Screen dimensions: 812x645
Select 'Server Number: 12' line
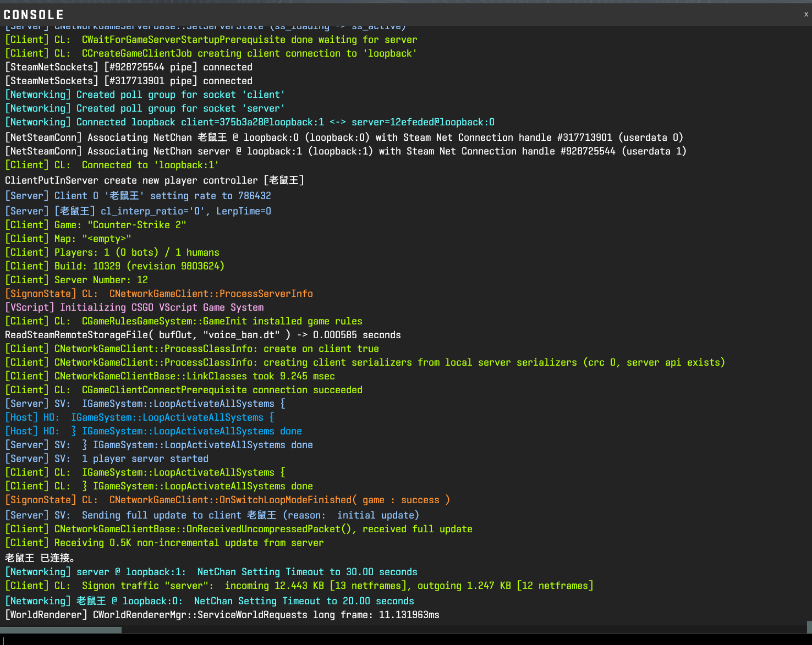click(x=76, y=280)
